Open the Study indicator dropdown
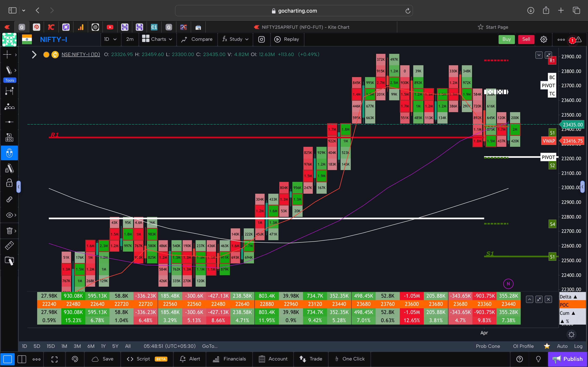588x367 pixels. [x=235, y=39]
